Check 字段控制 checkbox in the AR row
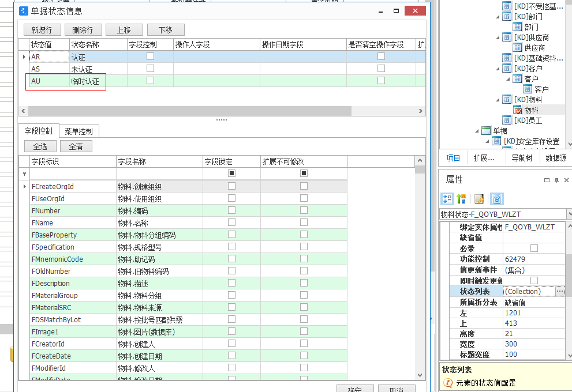The image size is (572, 392). tap(150, 56)
